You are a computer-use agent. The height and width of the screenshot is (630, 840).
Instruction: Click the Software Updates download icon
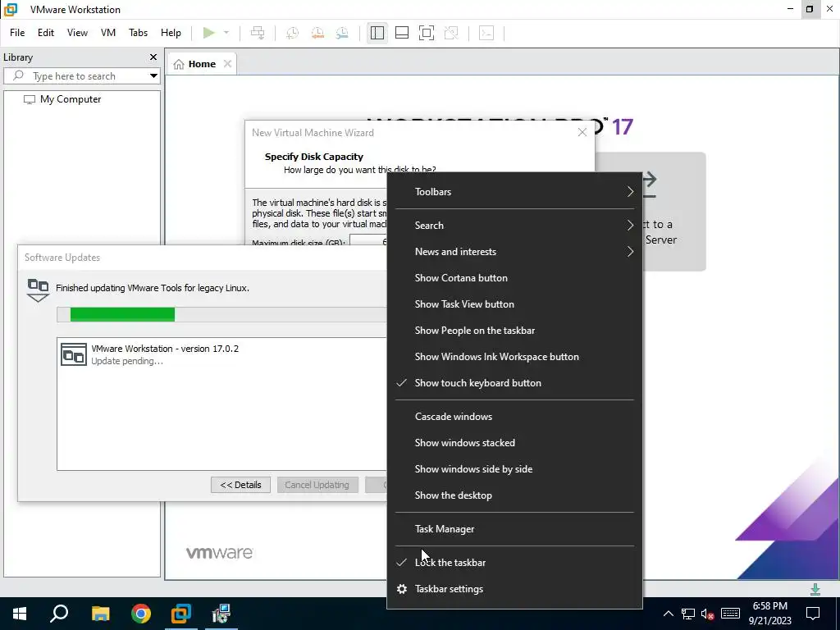pyautogui.click(x=38, y=290)
